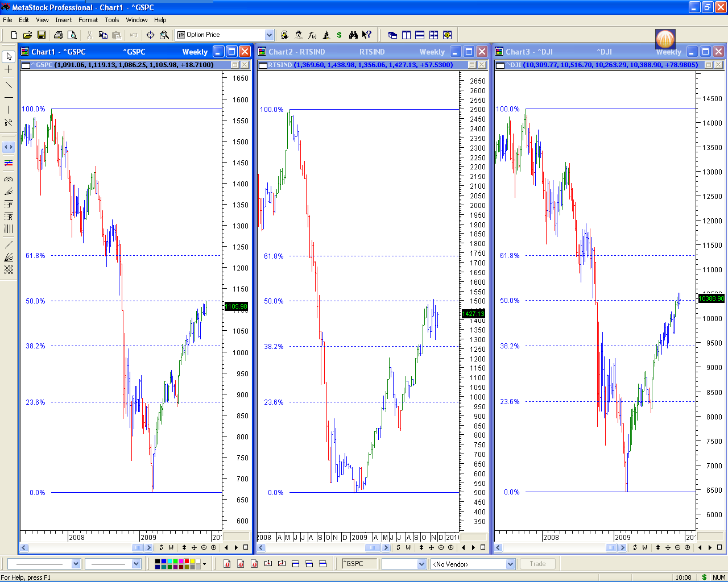Toggle the left-right arrows button in sidebar
This screenshot has height=582, width=728.
coord(9,147)
